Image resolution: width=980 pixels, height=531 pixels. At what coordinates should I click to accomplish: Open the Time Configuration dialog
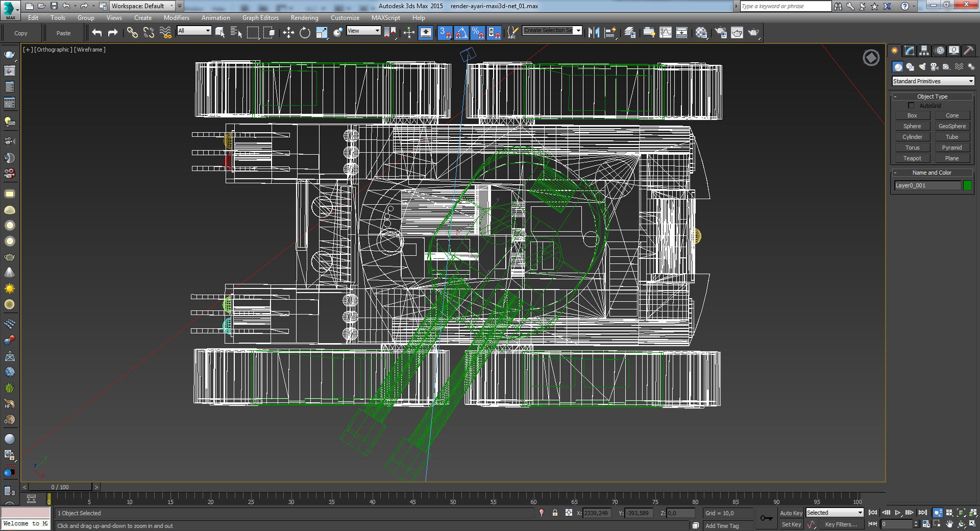[926, 524]
